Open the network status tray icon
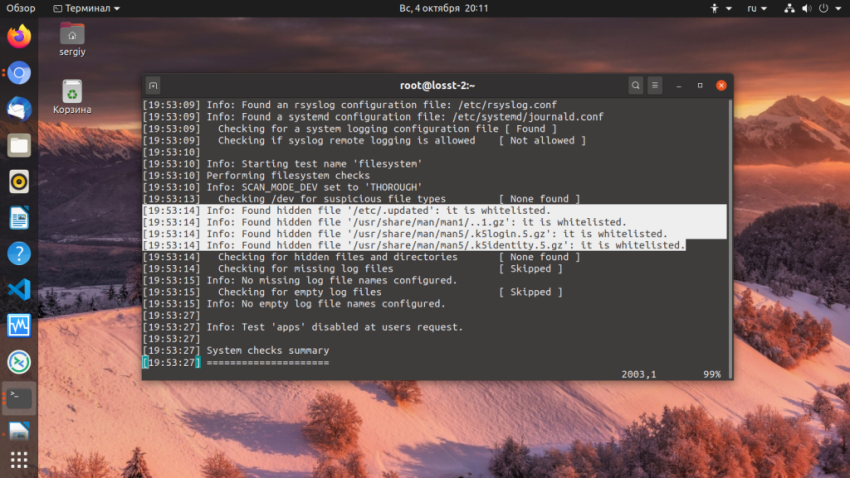 tap(790, 8)
